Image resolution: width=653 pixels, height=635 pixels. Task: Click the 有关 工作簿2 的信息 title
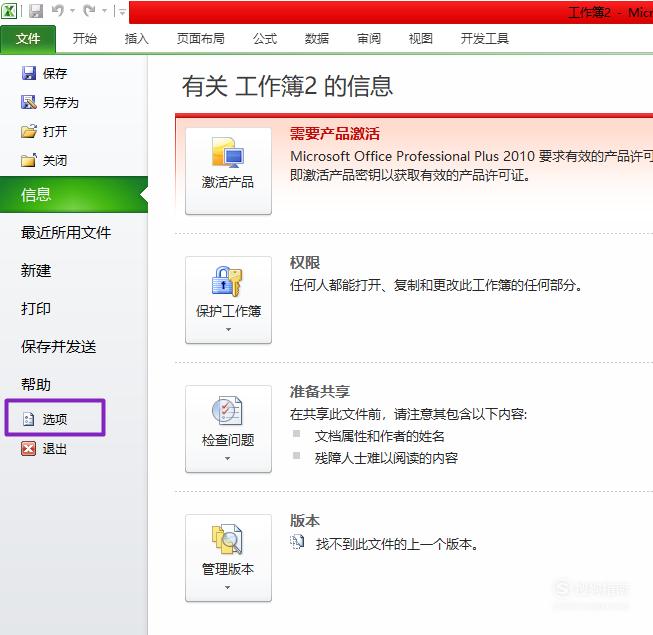287,86
